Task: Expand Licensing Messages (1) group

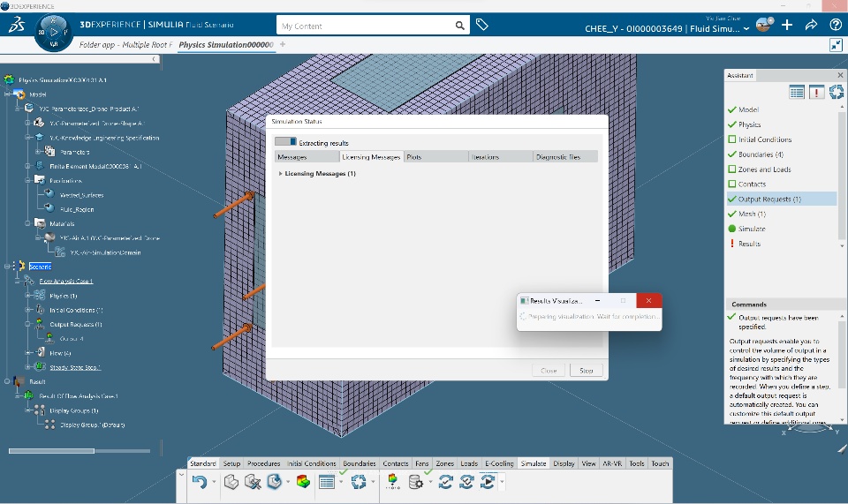Action: [x=280, y=173]
